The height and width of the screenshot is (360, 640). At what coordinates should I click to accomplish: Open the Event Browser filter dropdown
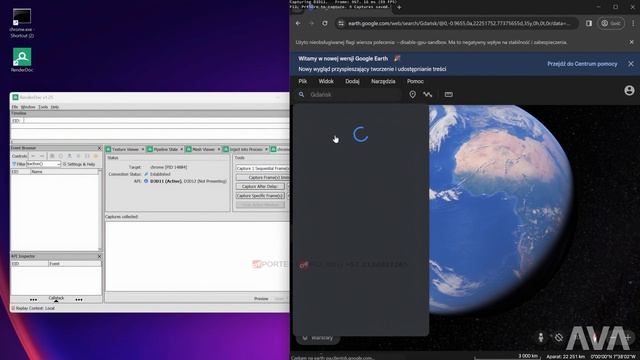[59, 164]
